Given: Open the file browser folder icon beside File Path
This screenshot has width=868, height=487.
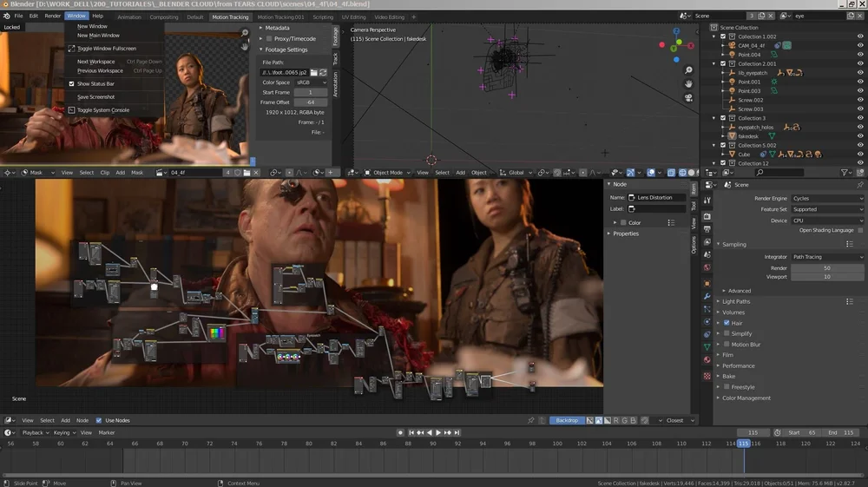Looking at the screenshot, I should 314,72.
